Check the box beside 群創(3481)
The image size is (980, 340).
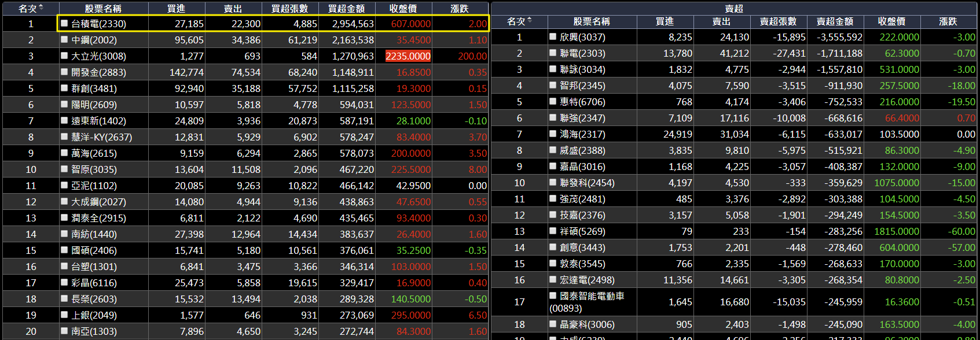65,88
